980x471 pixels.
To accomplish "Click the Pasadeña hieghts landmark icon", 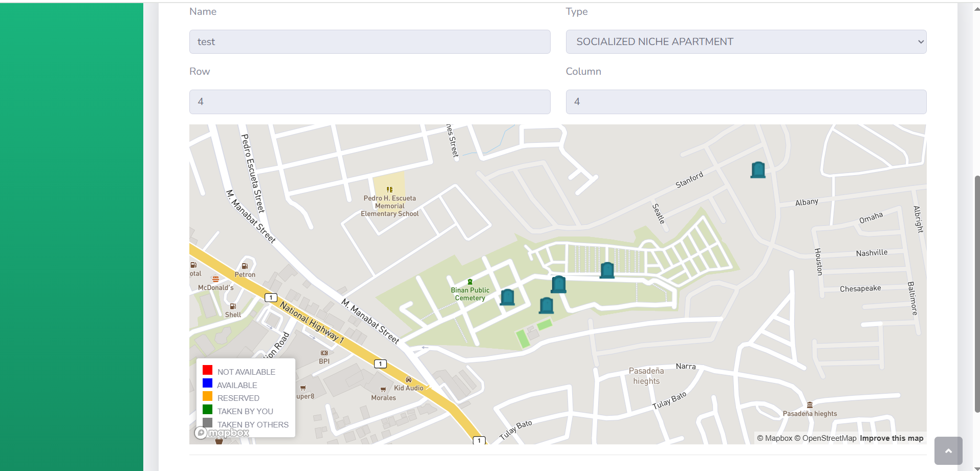I will tap(810, 405).
